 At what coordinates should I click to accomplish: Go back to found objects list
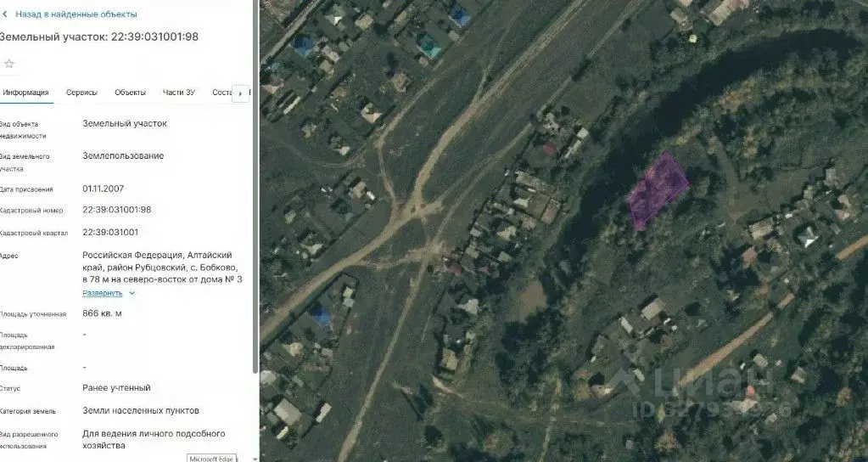point(76,14)
